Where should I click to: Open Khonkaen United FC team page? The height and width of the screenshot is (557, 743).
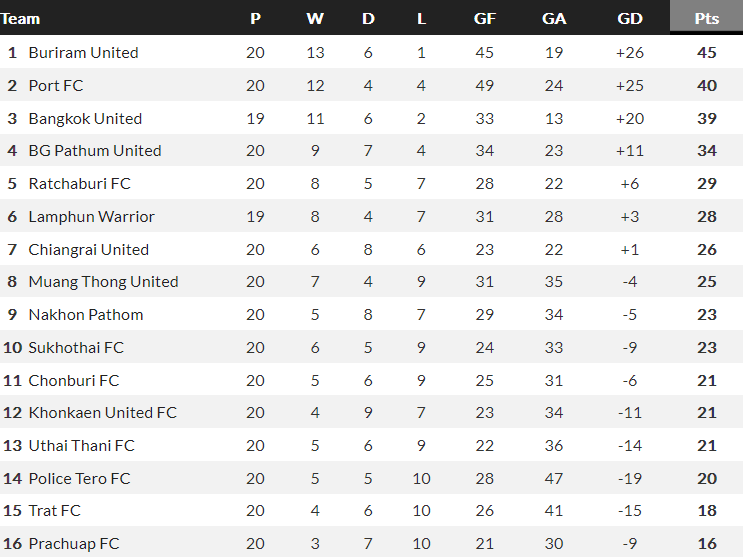102,413
